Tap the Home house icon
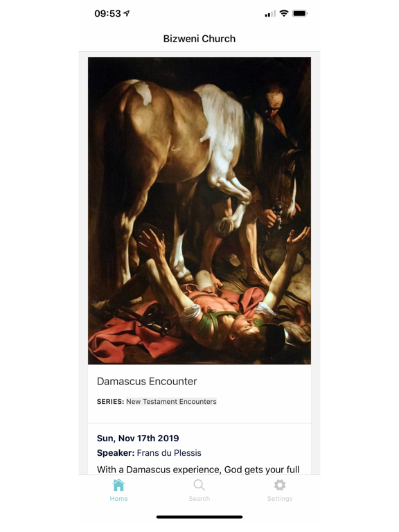This screenshot has width=399, height=532. [118, 485]
